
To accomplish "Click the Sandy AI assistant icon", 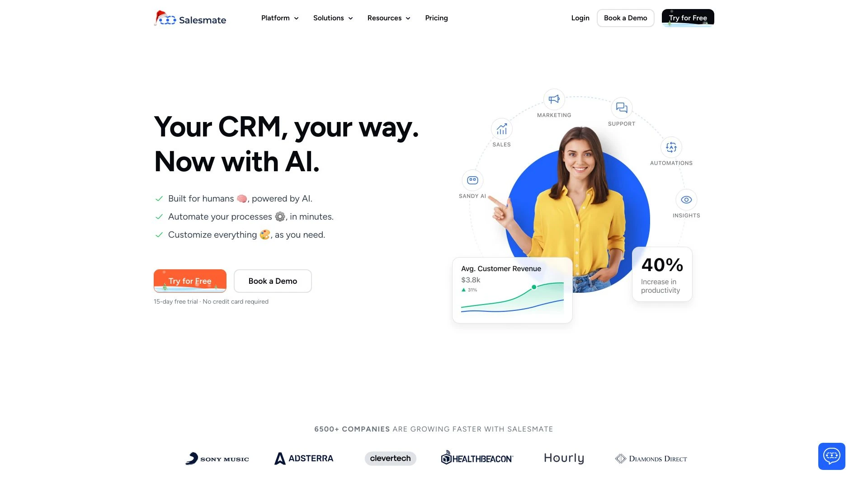I will [472, 180].
